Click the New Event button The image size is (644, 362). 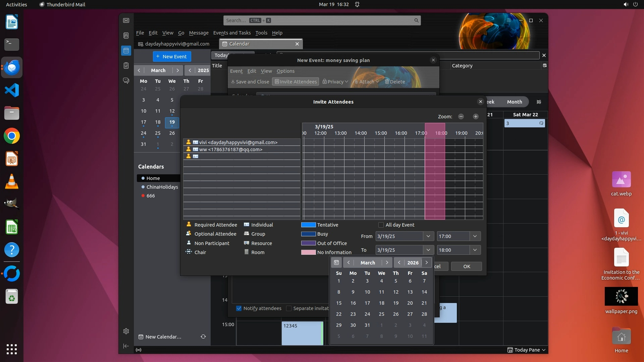(172, 56)
